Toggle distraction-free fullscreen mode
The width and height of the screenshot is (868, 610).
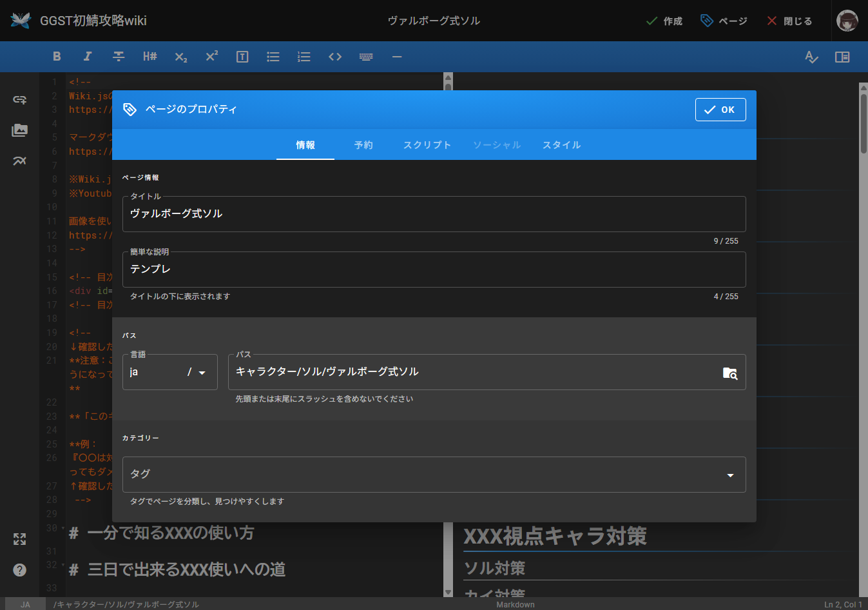click(20, 539)
